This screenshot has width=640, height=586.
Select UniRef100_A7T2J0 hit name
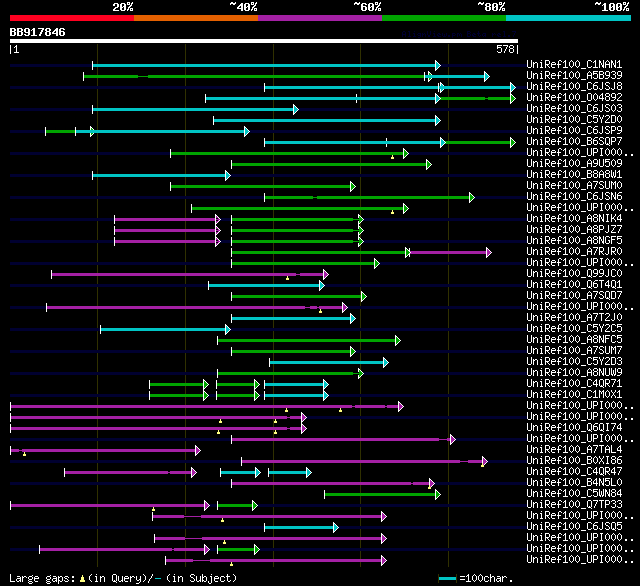point(574,318)
